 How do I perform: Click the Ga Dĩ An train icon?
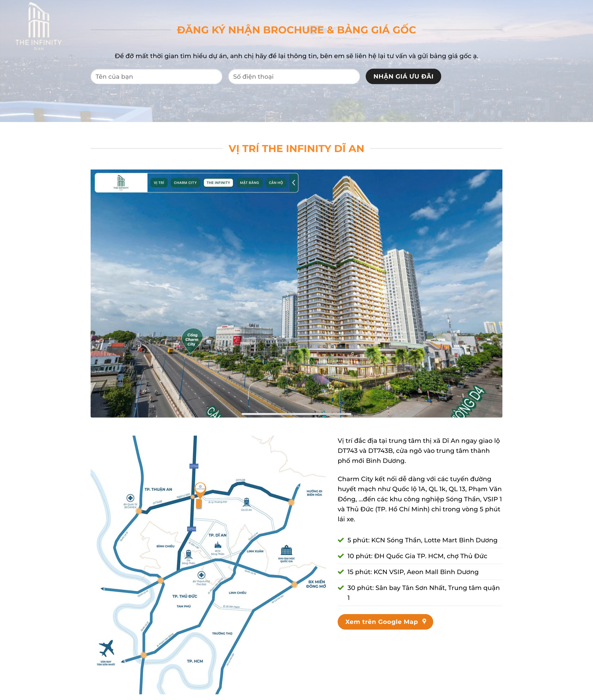(x=247, y=502)
